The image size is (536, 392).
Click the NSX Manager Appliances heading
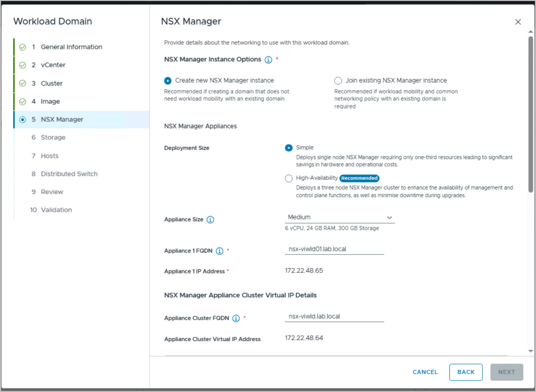pos(200,126)
